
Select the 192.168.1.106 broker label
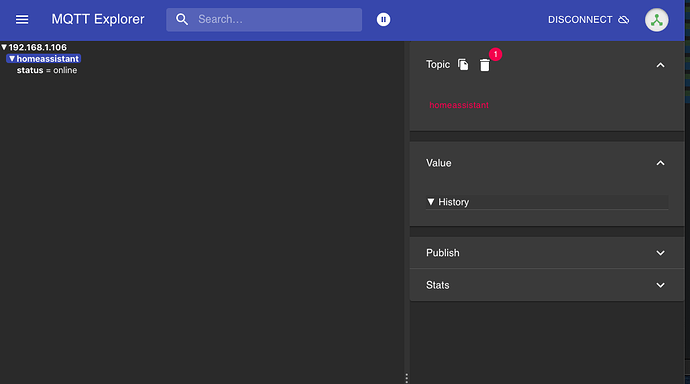(x=37, y=47)
